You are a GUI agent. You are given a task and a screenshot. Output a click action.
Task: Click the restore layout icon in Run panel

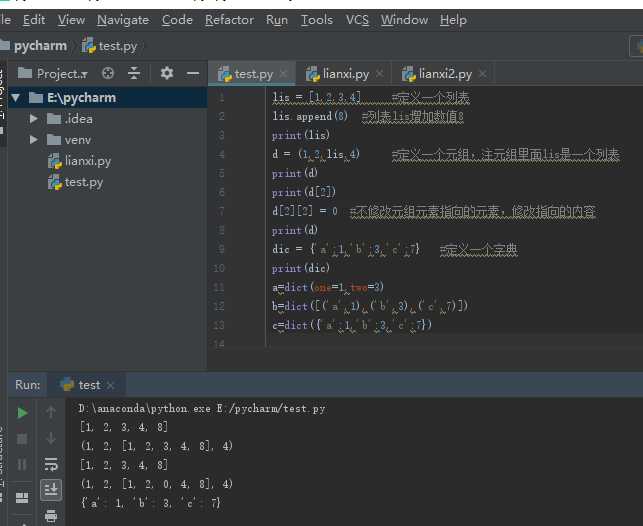pos(22,498)
